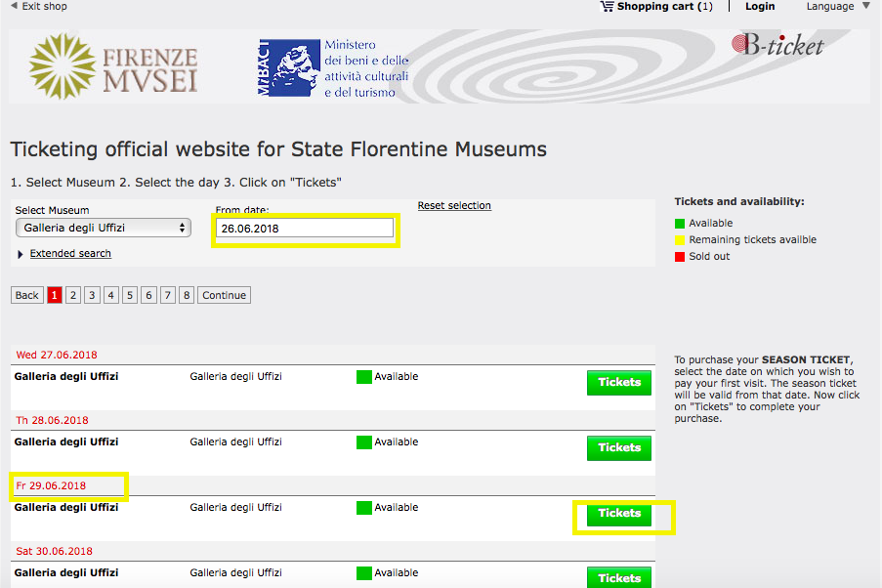Click the B-ticket logo
882x588 pixels.
pos(777,45)
